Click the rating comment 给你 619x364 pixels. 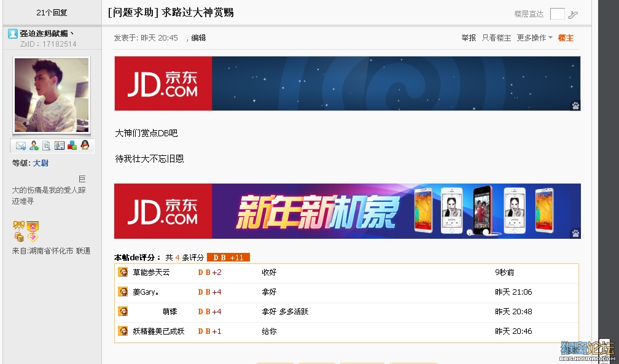(x=269, y=331)
